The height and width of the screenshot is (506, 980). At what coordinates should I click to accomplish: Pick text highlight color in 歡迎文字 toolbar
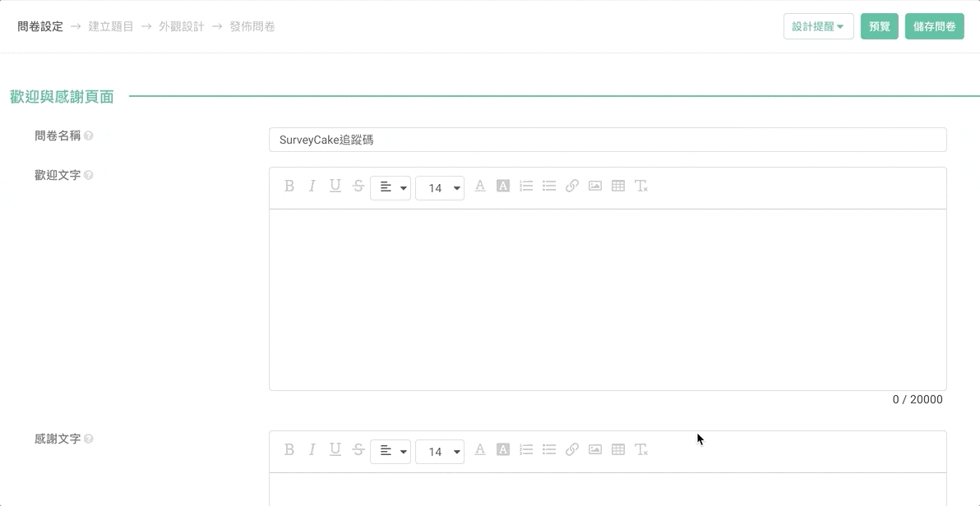(x=503, y=186)
